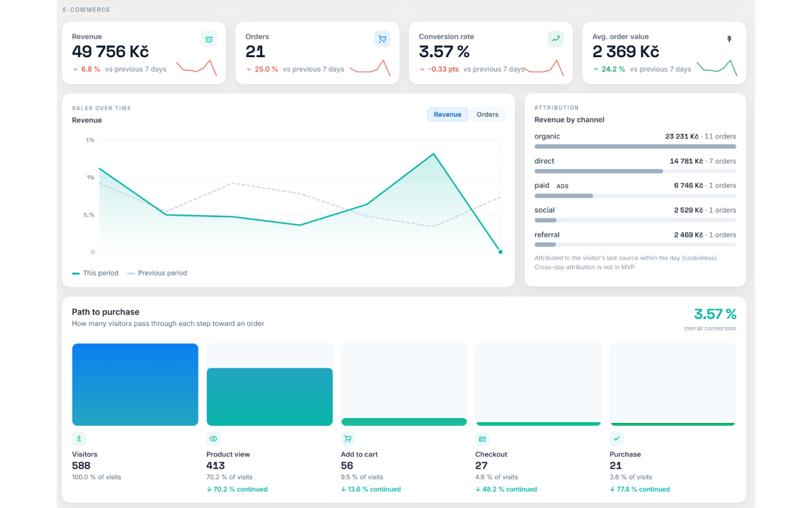This screenshot has width=812, height=508.
Task: Click the Revenue card sparkline chart
Action: coord(197,68)
